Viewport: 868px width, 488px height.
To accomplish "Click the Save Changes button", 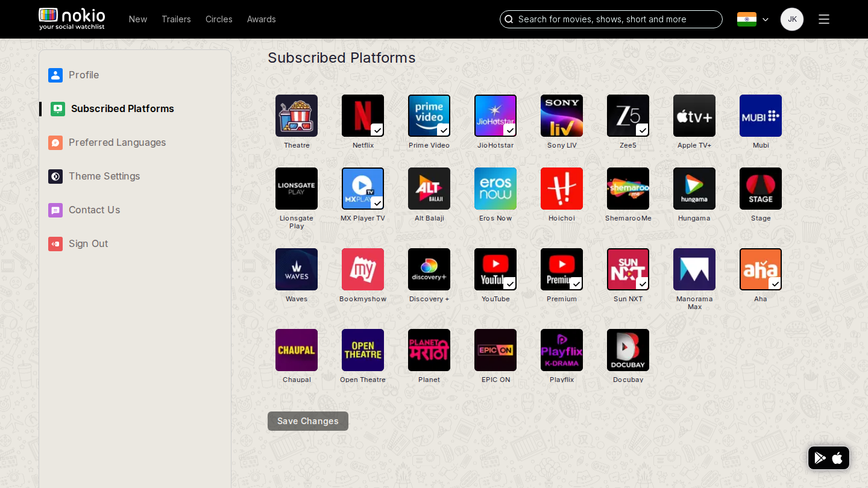I will click(x=308, y=421).
